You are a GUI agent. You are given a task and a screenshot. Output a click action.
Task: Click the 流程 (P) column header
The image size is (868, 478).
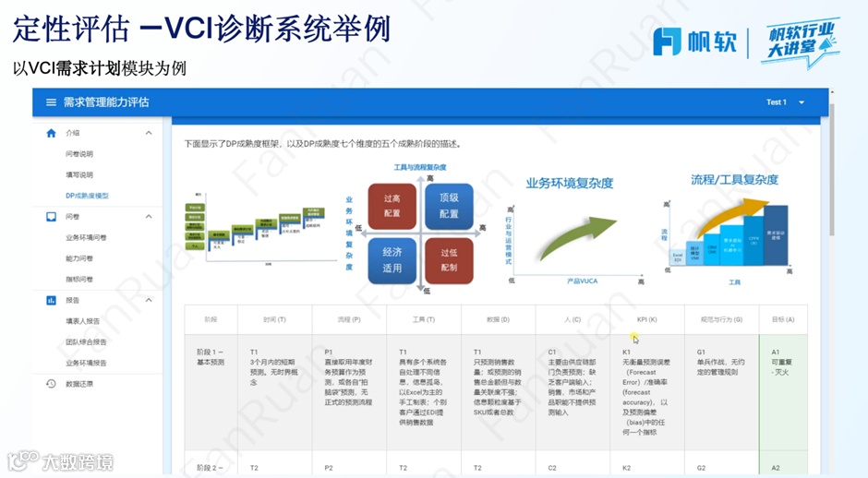(349, 320)
